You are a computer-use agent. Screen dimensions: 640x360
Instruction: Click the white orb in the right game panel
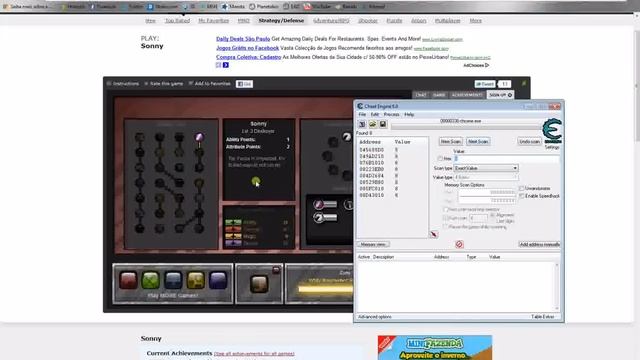click(347, 137)
